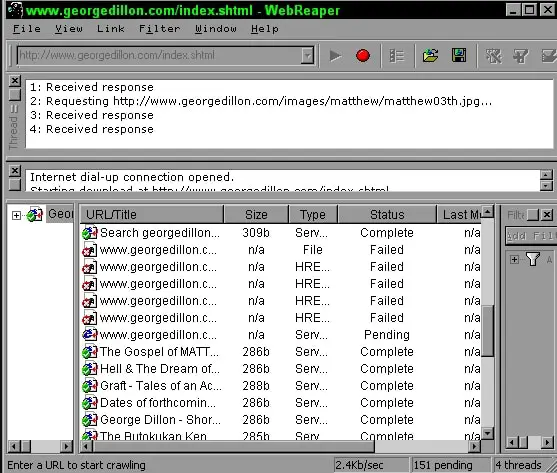
Task: Open the Window menu
Action: [x=216, y=28]
